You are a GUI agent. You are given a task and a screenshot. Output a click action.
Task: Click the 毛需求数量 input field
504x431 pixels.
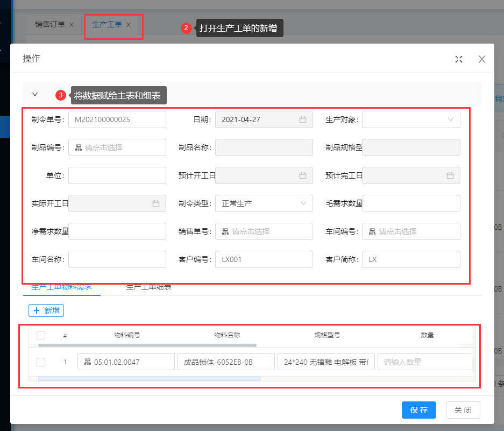(411, 203)
